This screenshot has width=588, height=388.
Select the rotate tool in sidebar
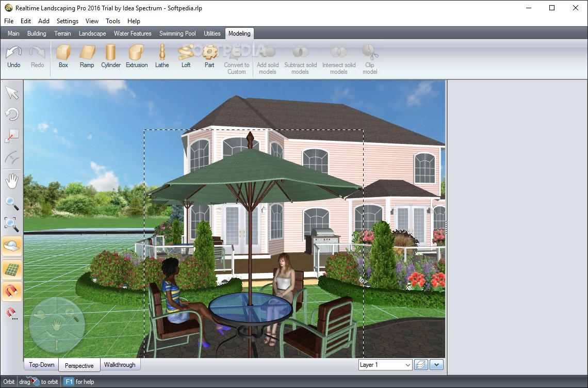[12, 114]
